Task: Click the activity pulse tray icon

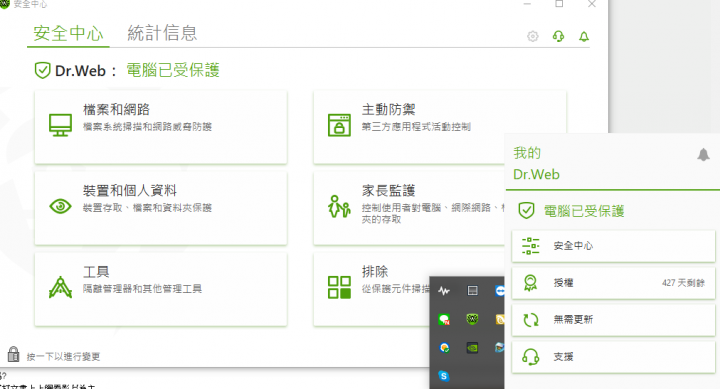Action: tap(444, 291)
